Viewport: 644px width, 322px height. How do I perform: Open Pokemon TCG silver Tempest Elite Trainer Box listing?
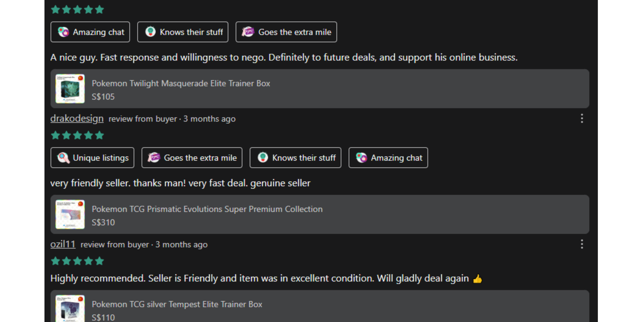[177, 304]
